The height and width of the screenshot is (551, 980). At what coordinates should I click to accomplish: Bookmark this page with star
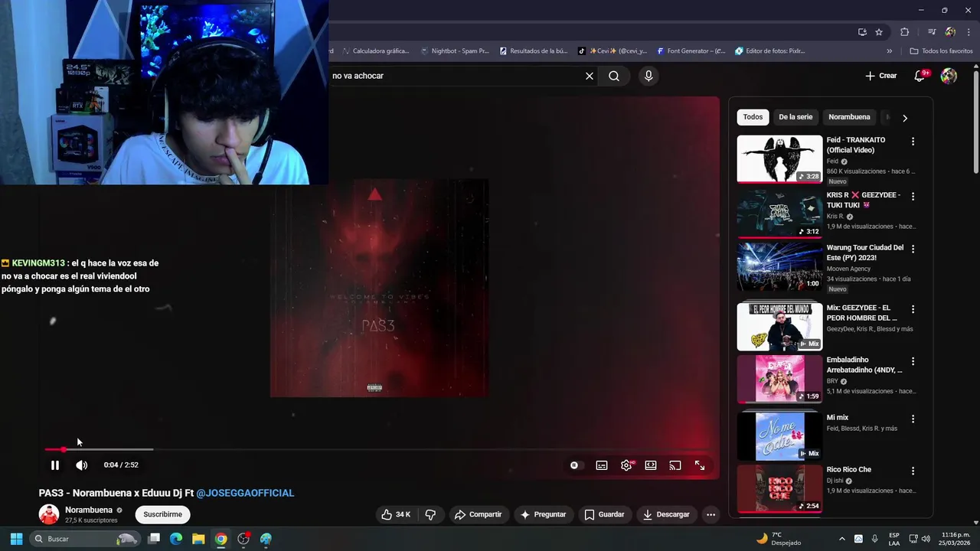coord(879,32)
